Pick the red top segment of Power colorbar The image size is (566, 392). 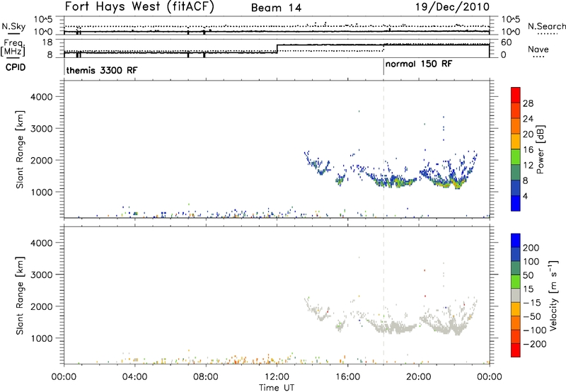(516, 95)
